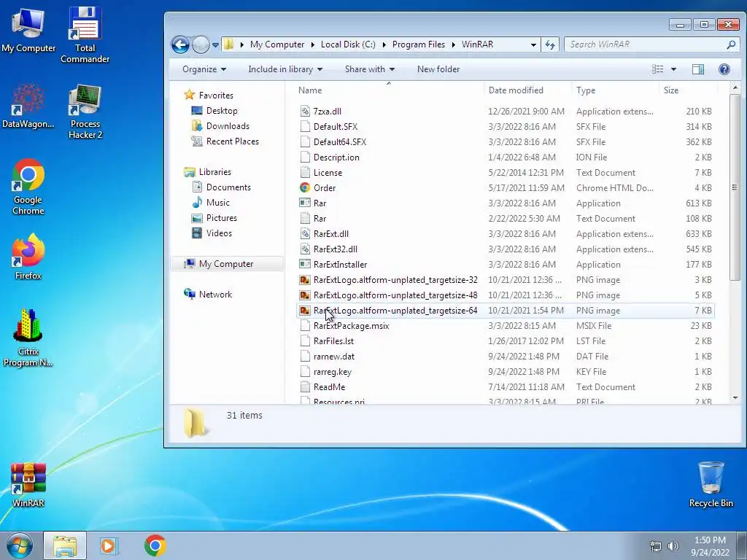Click the New folder button
This screenshot has width=747, height=560.
(438, 69)
